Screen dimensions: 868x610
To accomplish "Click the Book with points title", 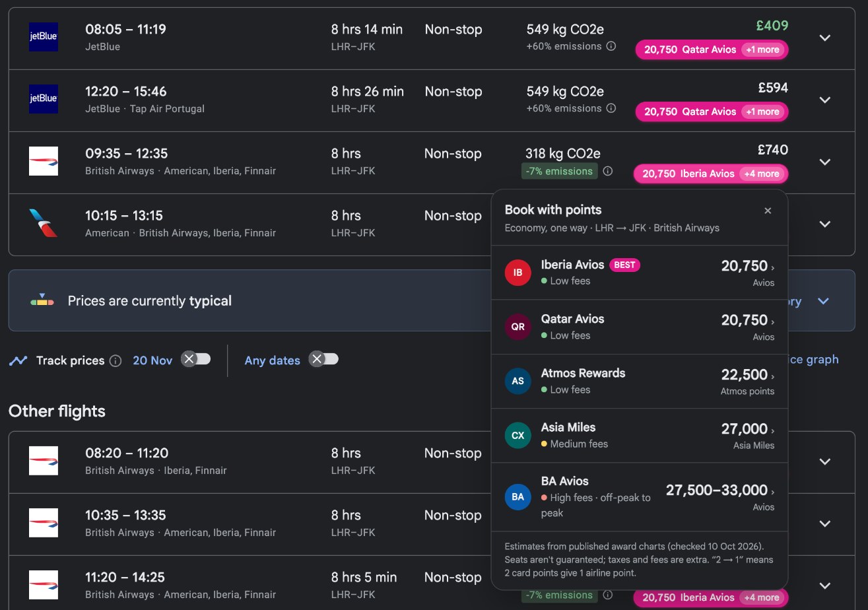I will (553, 210).
